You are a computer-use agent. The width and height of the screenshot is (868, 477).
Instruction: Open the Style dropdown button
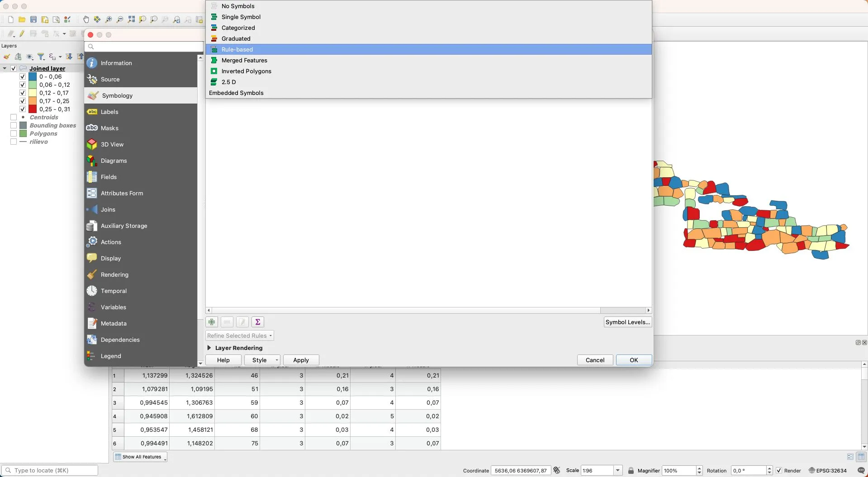tap(262, 360)
